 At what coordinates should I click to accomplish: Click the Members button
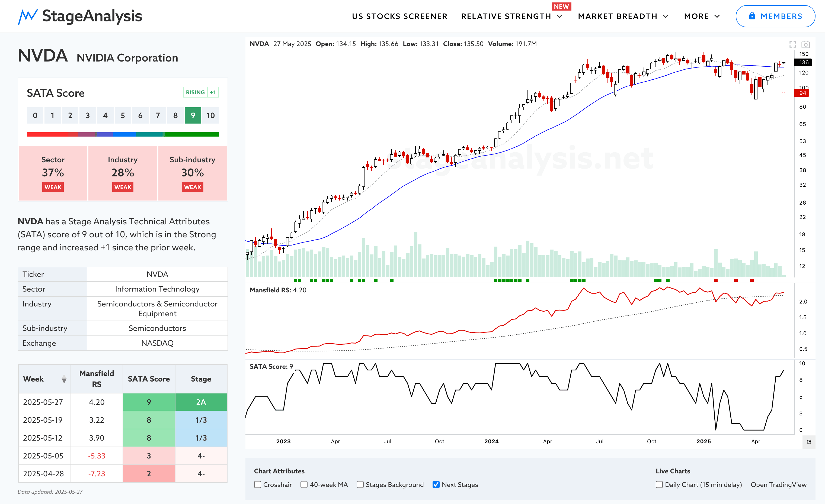(x=775, y=16)
